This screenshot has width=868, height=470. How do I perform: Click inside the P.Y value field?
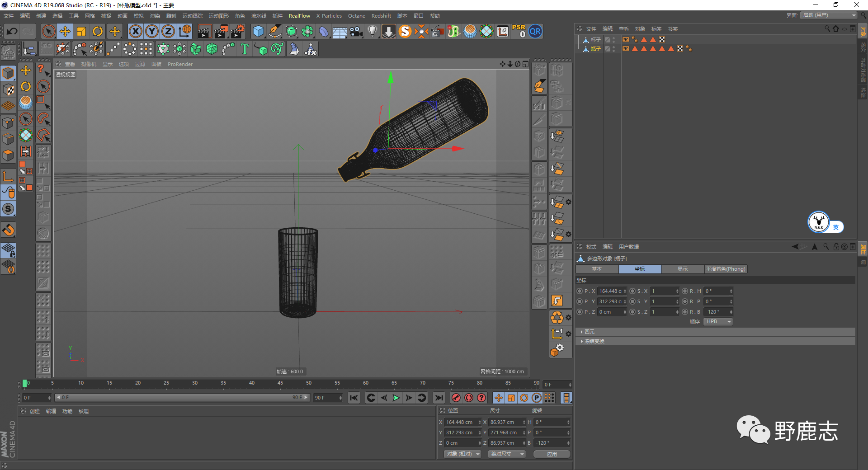[610, 301]
